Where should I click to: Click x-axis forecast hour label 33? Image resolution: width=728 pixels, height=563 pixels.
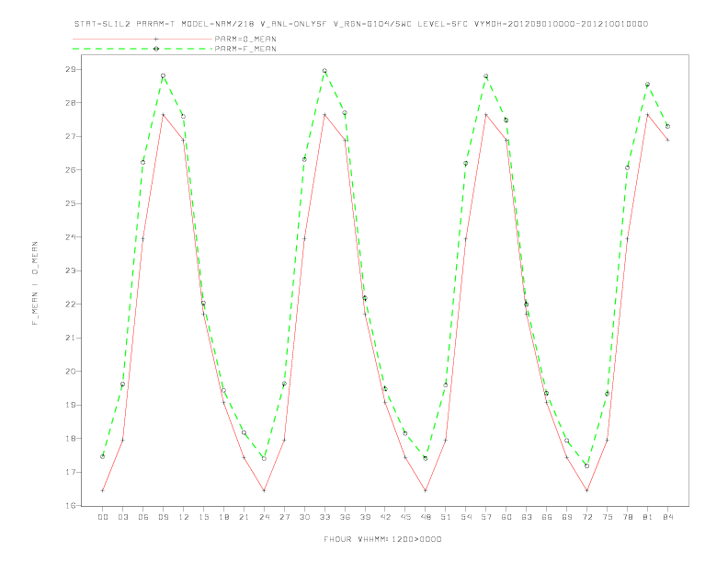(x=324, y=517)
